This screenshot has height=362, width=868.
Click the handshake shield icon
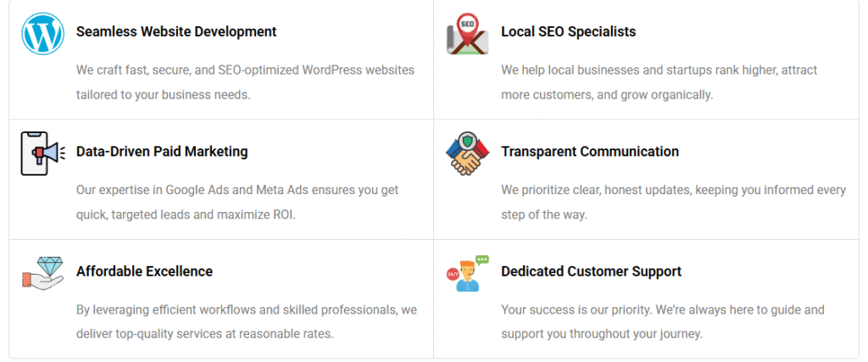coord(467,153)
